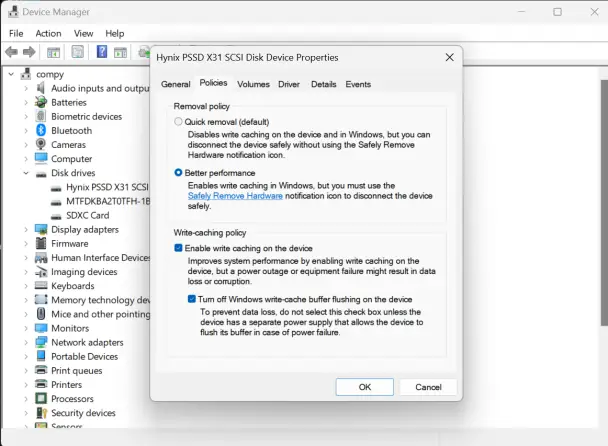The width and height of the screenshot is (608, 446).
Task: Click the Cameras webcam icon
Action: click(41, 144)
